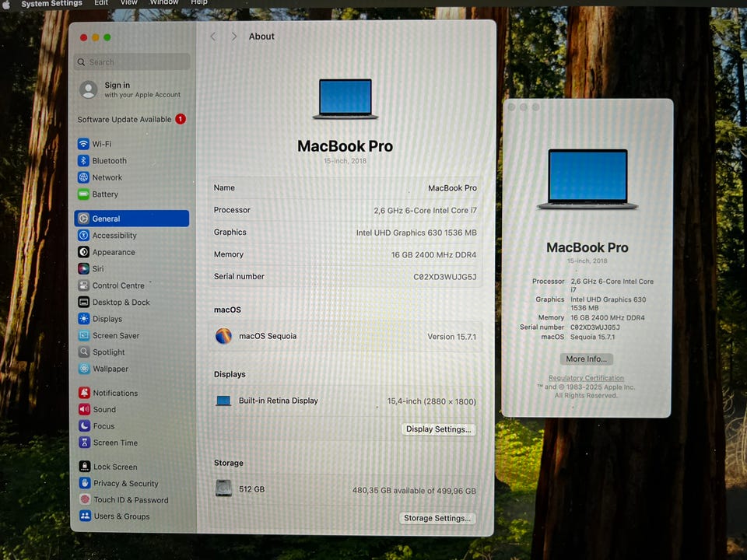Open the Help menu

pyautogui.click(x=199, y=3)
